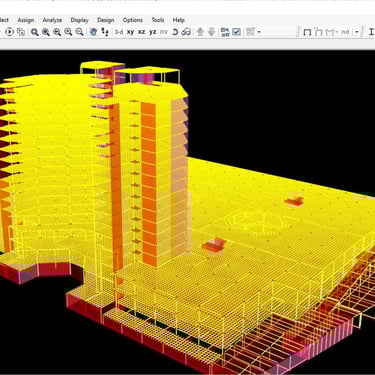Click the Run Analysis play icon
This screenshot has height=375, width=375.
pos(9,32)
